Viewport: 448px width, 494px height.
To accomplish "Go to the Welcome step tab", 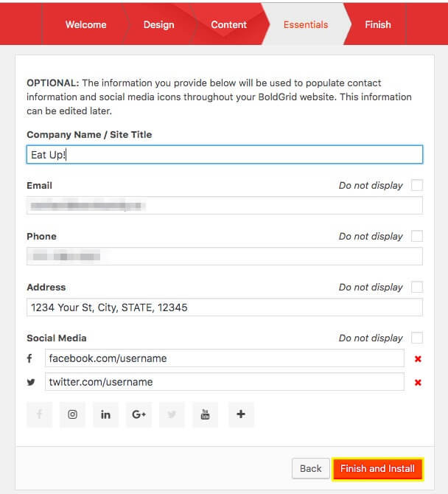I will pos(85,24).
